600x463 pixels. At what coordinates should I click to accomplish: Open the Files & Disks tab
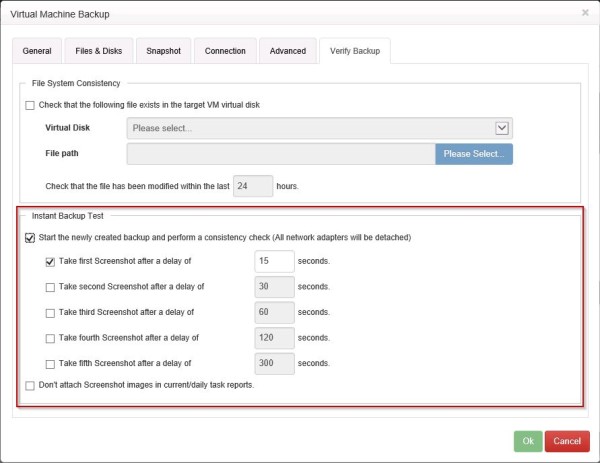click(96, 51)
